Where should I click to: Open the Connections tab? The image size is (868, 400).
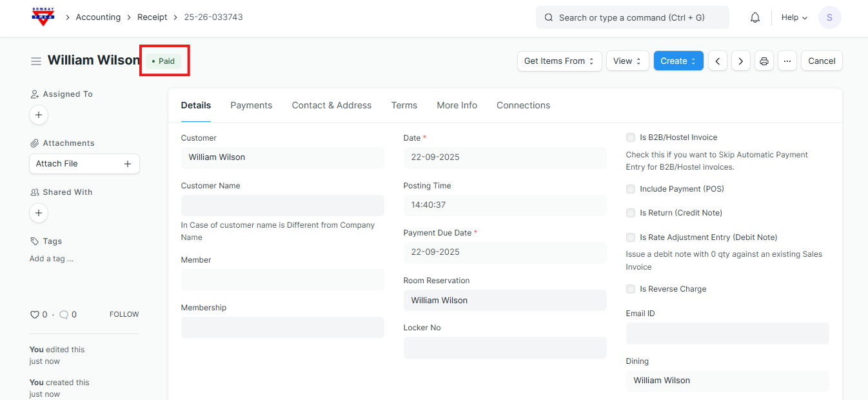[523, 105]
